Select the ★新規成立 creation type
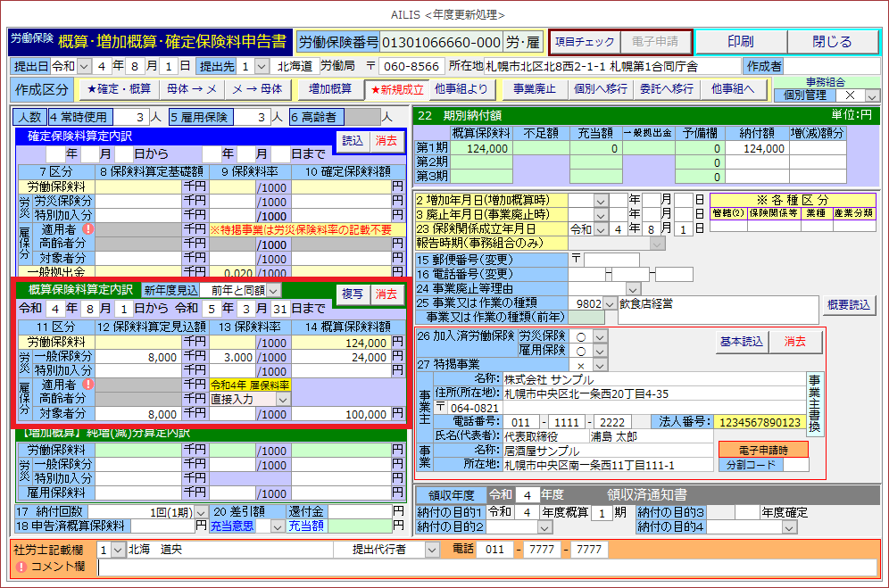The height and width of the screenshot is (588, 889). pos(398,89)
